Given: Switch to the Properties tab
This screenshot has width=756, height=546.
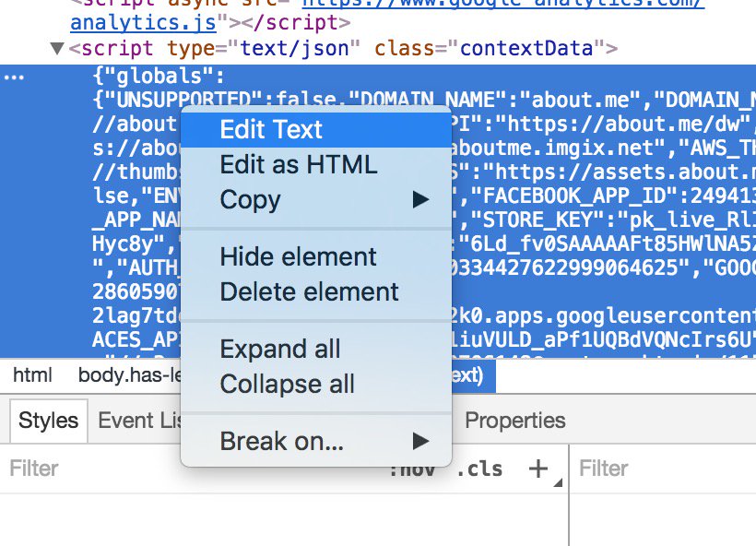Looking at the screenshot, I should pyautogui.click(x=515, y=421).
